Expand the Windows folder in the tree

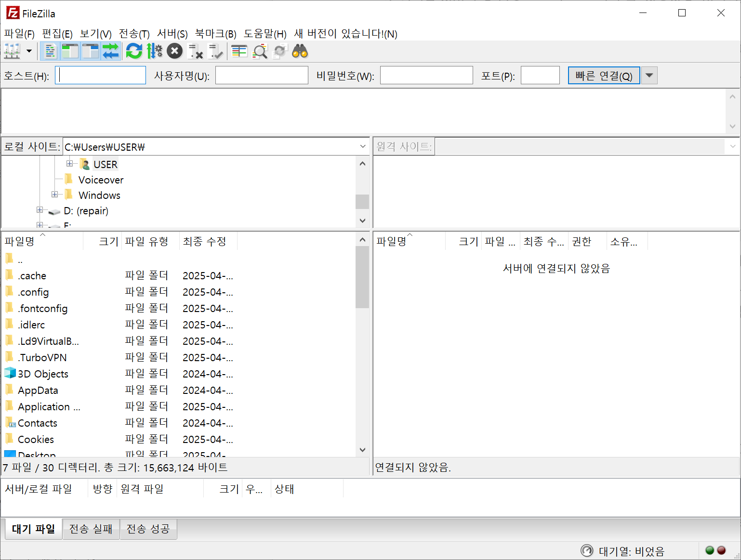pyautogui.click(x=54, y=195)
